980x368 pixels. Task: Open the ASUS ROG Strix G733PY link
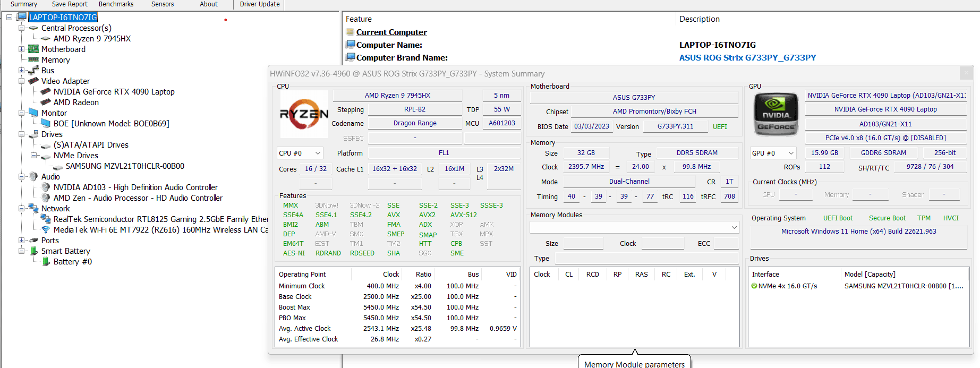[747, 57]
